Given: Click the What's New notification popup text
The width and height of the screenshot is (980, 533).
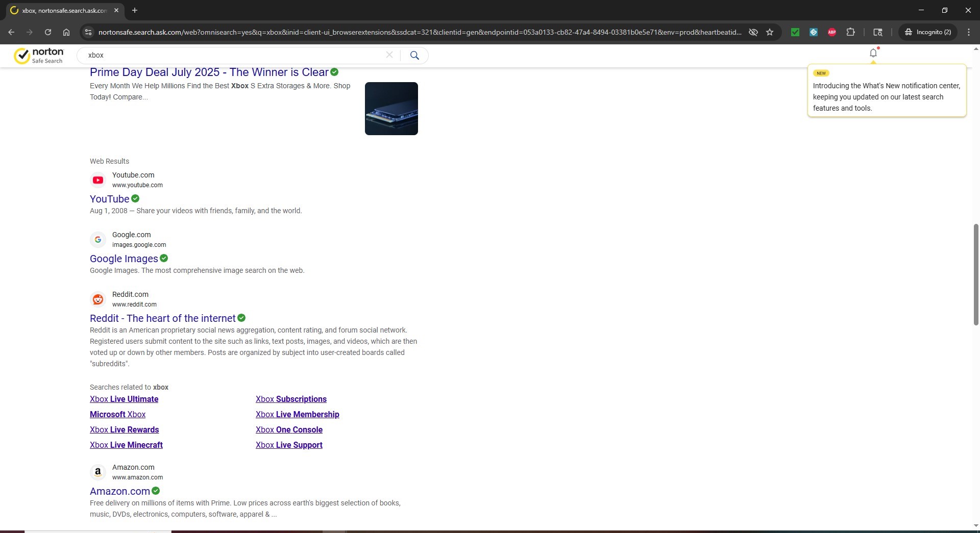Looking at the screenshot, I should coord(887,97).
